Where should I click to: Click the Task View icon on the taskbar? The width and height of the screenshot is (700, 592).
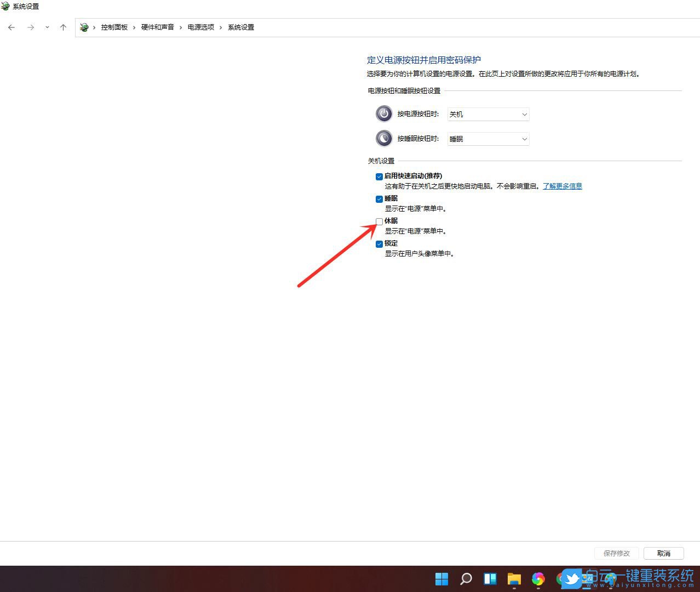(x=490, y=578)
